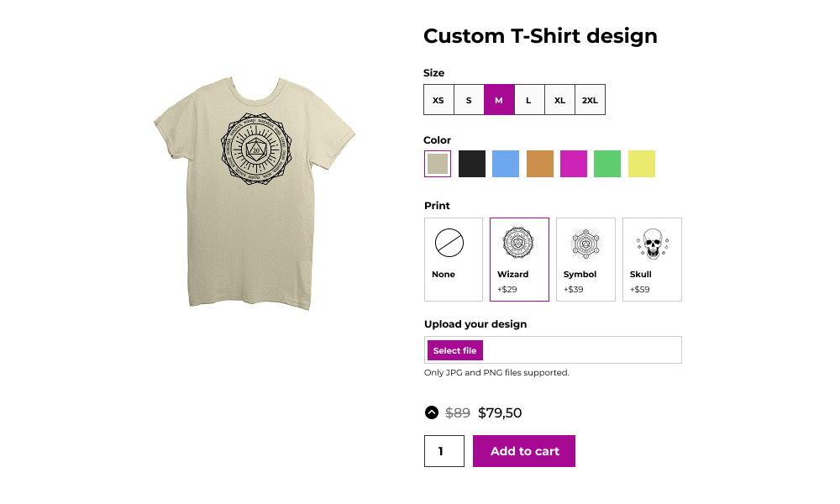Click the quantity input field
This screenshot has height=504, width=840.
(444, 451)
